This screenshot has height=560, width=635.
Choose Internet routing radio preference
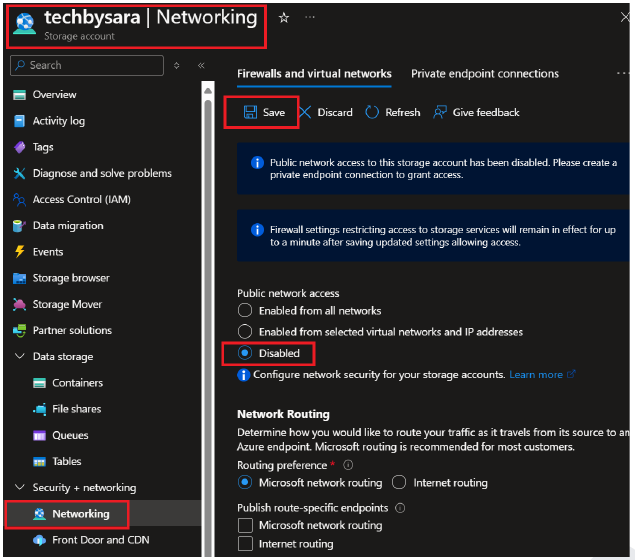[x=399, y=483]
